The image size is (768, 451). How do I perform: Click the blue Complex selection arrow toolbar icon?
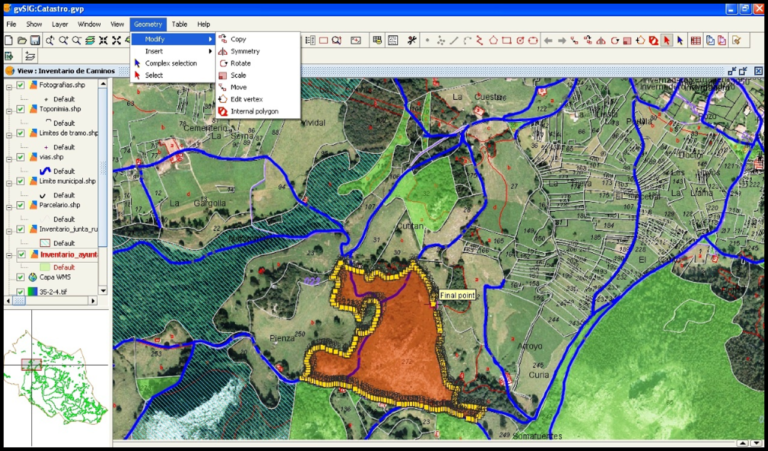click(x=680, y=41)
